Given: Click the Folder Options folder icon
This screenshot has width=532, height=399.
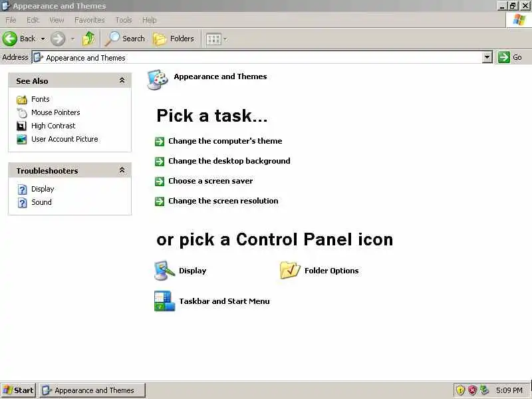Looking at the screenshot, I should point(290,271).
